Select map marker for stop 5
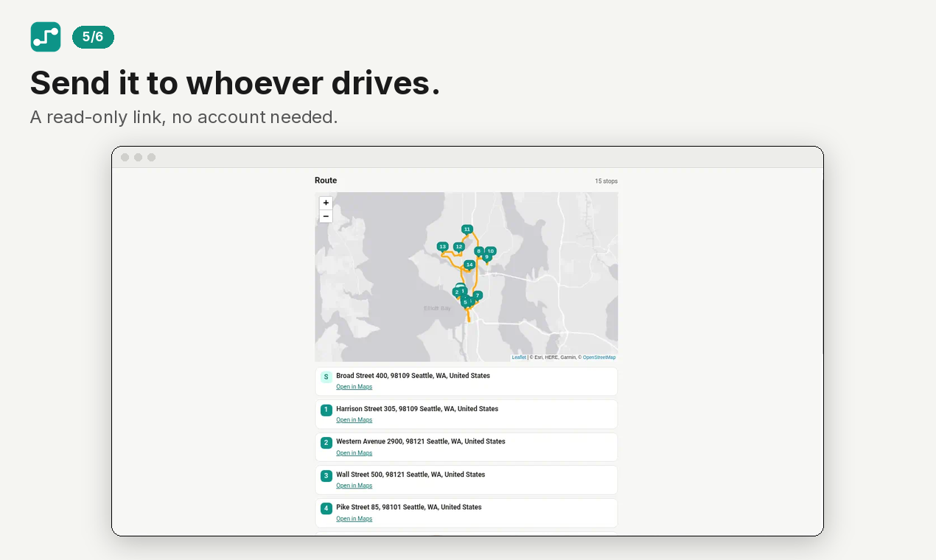 click(465, 301)
